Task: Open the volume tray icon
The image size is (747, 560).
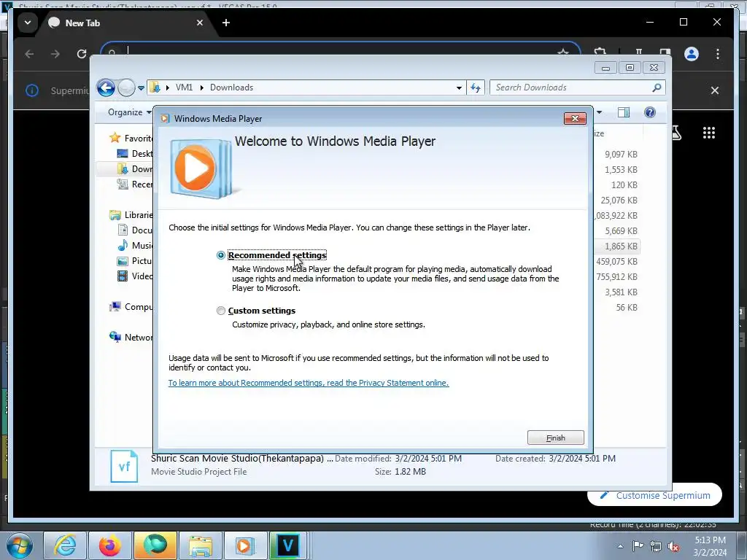Action: point(673,547)
